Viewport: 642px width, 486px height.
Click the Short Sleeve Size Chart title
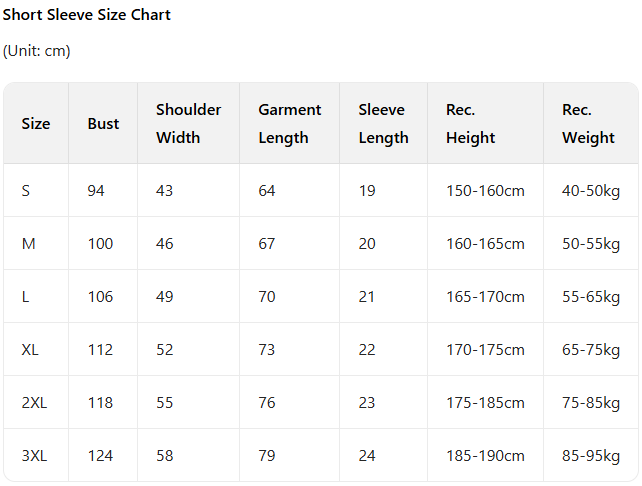[86, 15]
